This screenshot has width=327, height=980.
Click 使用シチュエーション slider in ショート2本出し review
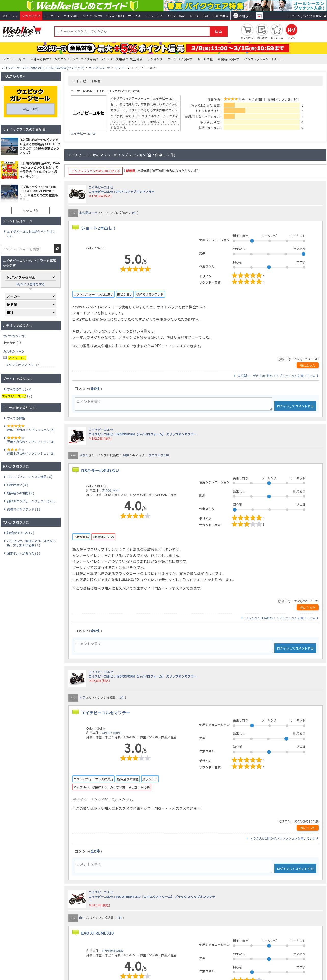269,241
